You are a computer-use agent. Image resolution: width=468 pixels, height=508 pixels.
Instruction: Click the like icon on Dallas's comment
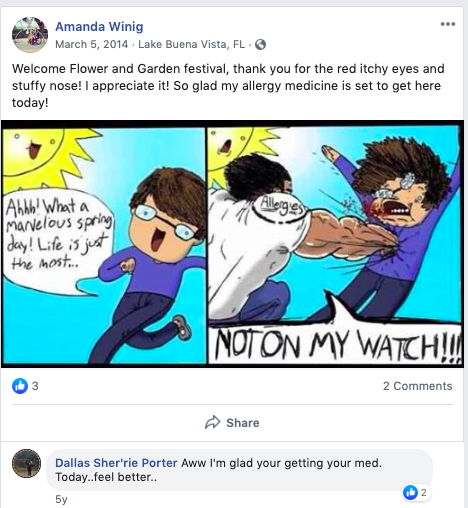click(x=410, y=492)
